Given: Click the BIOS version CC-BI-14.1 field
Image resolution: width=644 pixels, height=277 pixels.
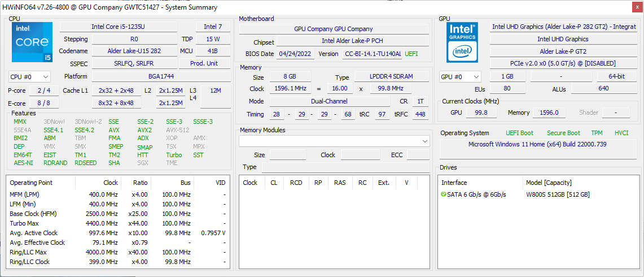Looking at the screenshot, I should (x=373, y=54).
